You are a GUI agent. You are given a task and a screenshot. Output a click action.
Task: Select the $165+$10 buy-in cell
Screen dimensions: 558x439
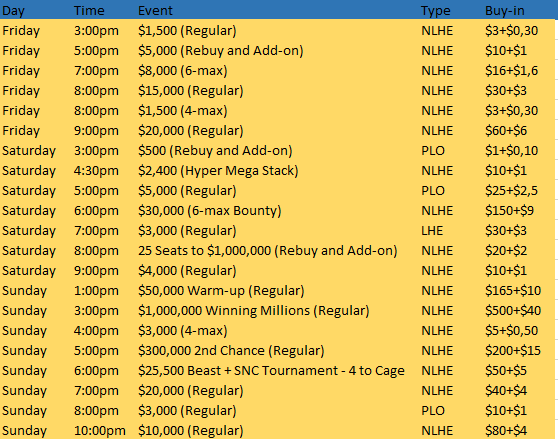click(513, 290)
